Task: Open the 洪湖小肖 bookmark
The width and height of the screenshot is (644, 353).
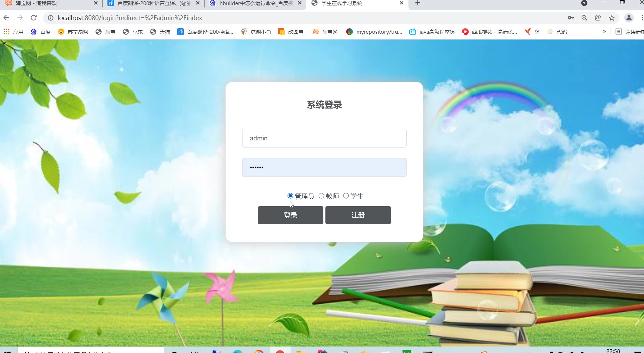Action: (x=256, y=32)
